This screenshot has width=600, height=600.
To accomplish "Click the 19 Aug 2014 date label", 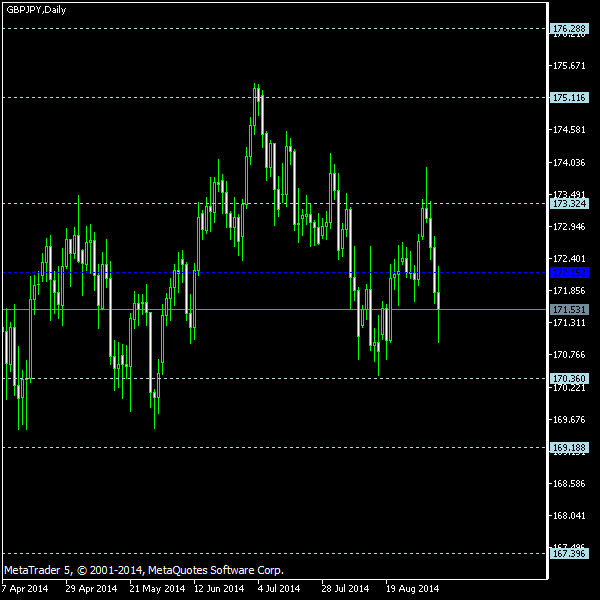I will pyautogui.click(x=412, y=589).
